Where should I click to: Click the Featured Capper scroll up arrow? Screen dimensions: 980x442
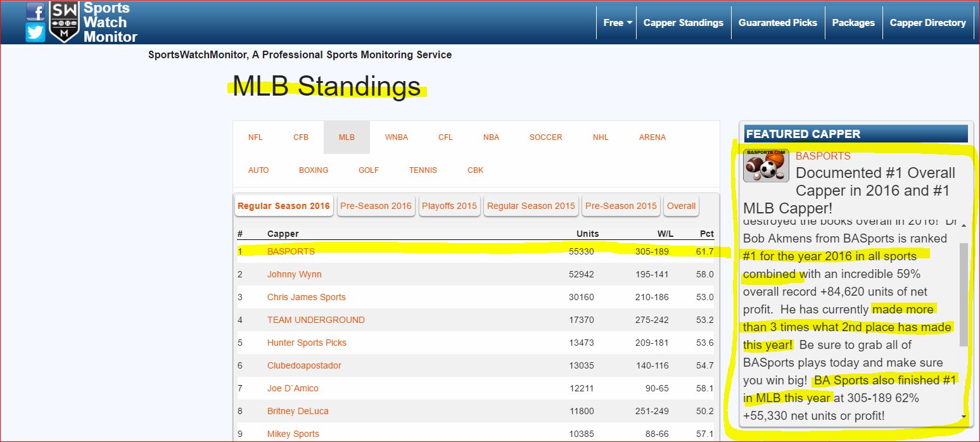point(964,225)
